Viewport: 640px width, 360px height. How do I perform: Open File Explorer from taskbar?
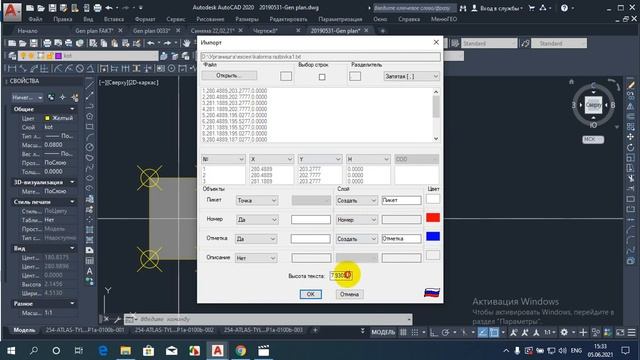tap(125, 351)
